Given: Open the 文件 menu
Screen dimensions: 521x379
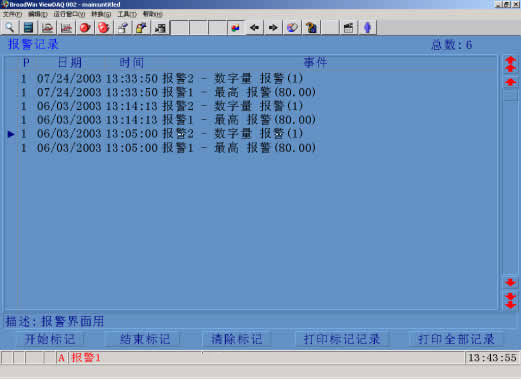Looking at the screenshot, I should point(12,14).
